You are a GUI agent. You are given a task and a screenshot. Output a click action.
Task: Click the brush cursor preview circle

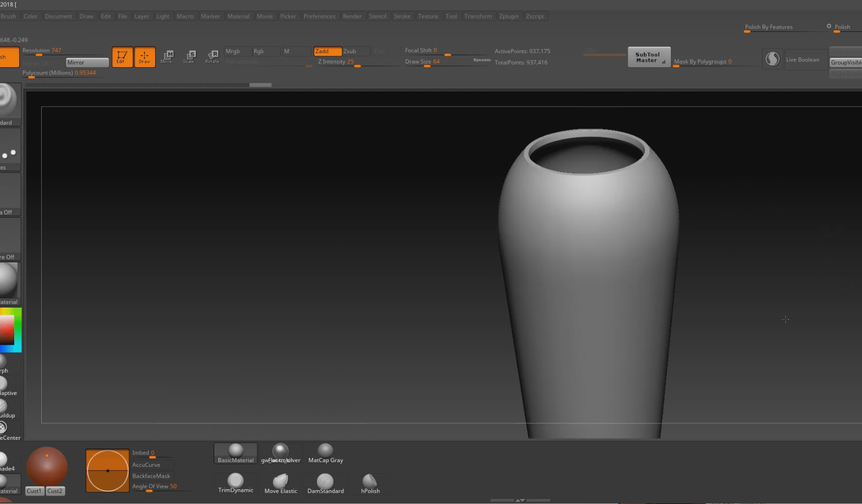pyautogui.click(x=107, y=470)
